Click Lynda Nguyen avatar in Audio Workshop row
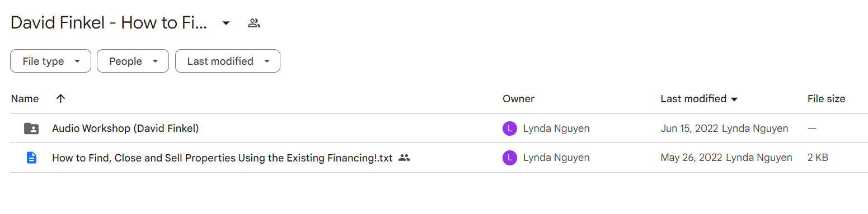Viewport: 868px width, 214px height. [509, 129]
